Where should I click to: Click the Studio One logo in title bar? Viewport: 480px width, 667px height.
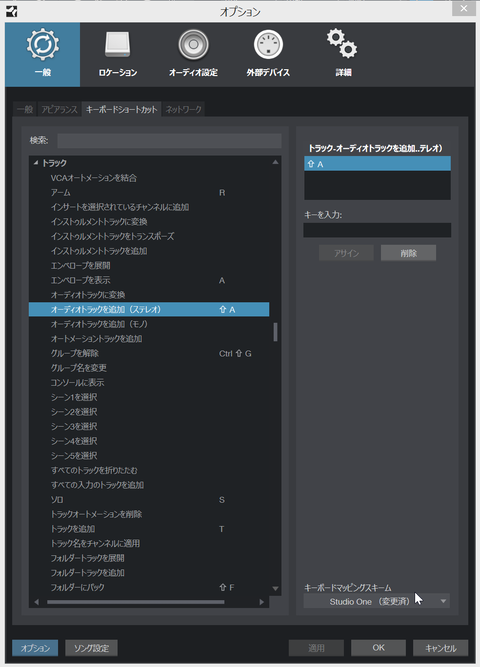pos(11,11)
